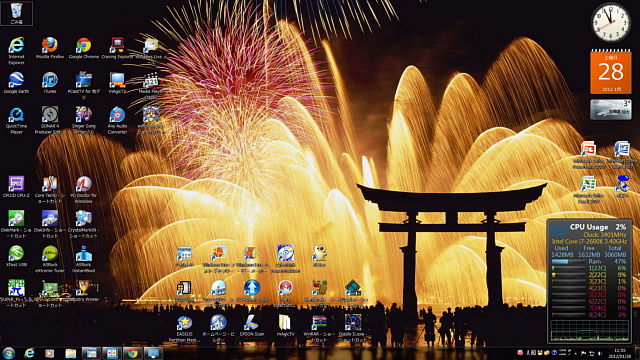Image resolution: width=640 pixels, height=360 pixels.
Task: Open the CPUID CPU-Z desktop shortcut
Action: point(16,187)
